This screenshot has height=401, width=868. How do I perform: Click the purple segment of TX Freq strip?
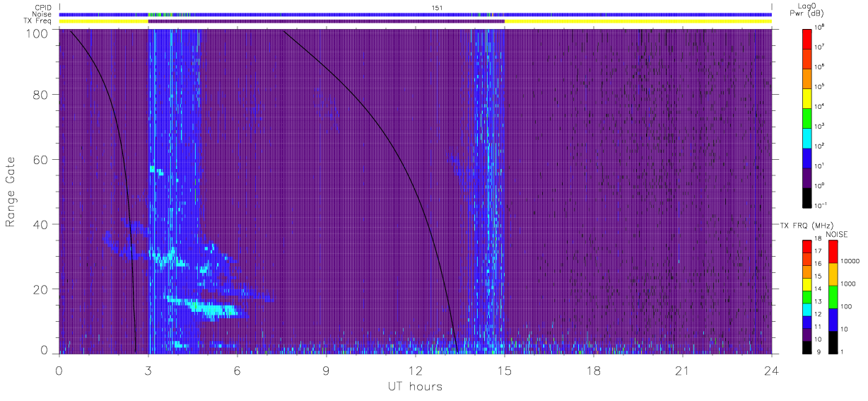(x=326, y=21)
